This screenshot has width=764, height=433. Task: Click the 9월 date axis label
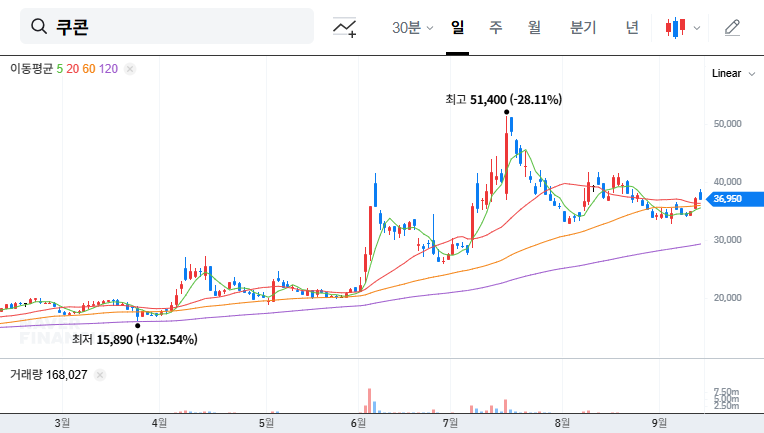point(659,423)
